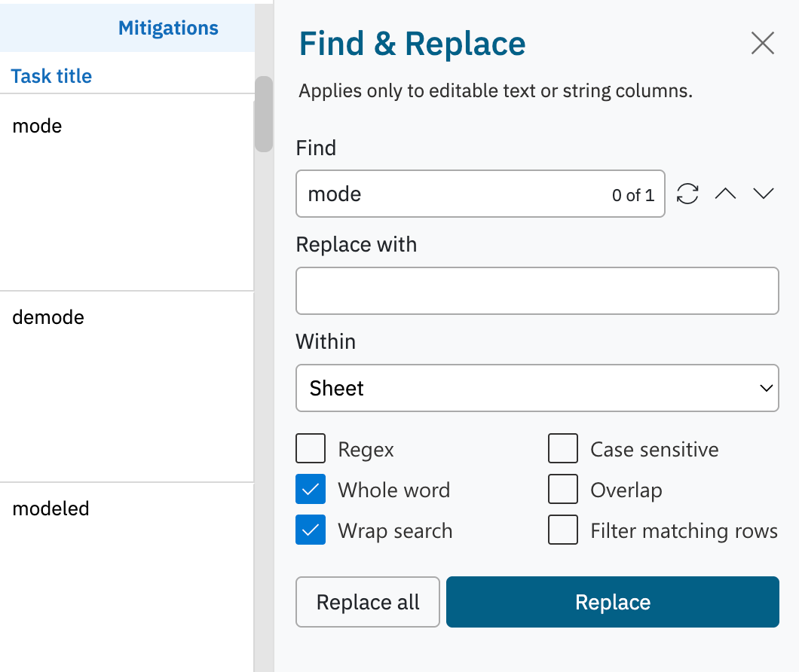Go to previous match with up arrow
This screenshot has width=799, height=672.
[725, 194]
